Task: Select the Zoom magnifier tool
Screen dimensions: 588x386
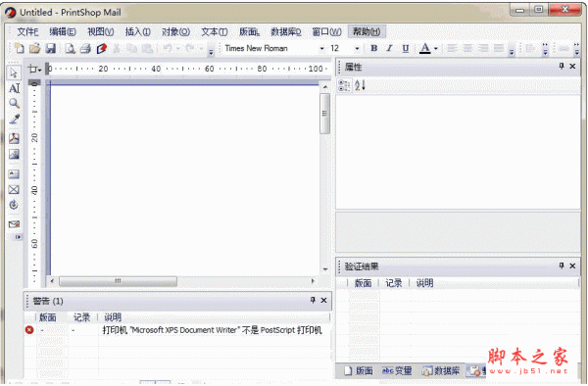Action: (14, 104)
